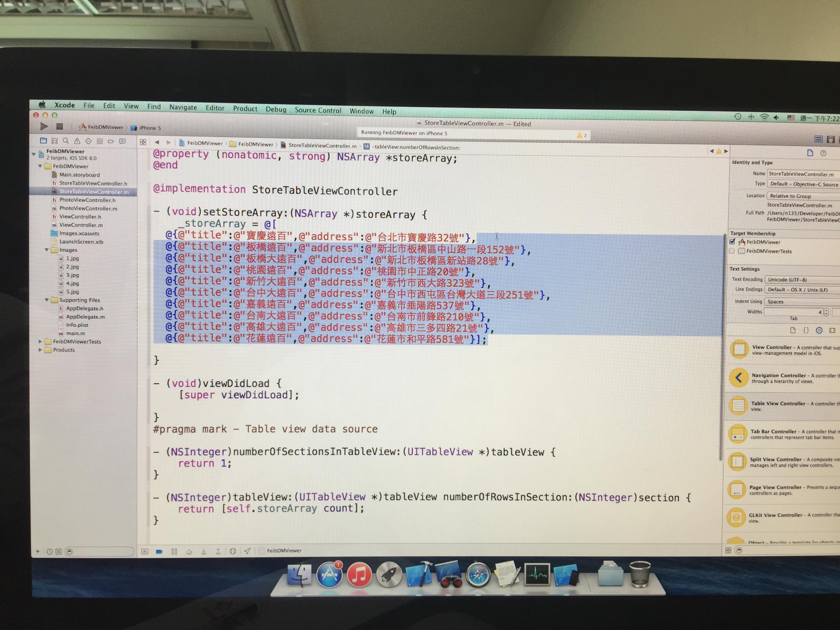This screenshot has width=840, height=630.
Task: Open Safari from the Dock
Action: point(478,575)
